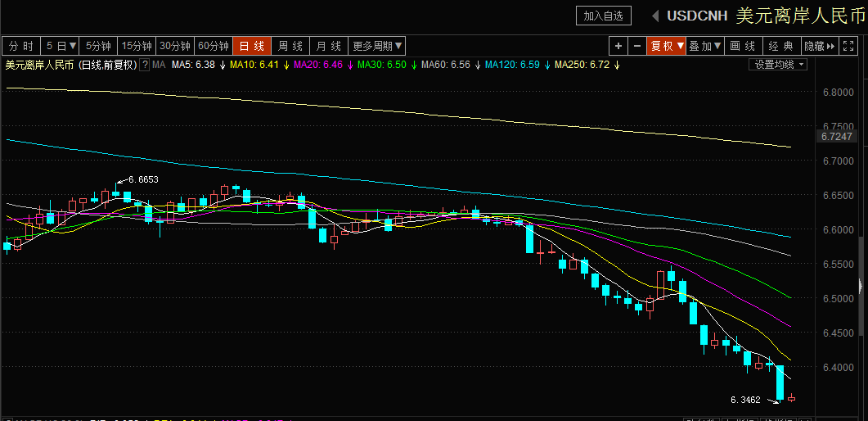Open the 叠加 overlay dropdown
The height and width of the screenshot is (421, 868).
pyautogui.click(x=705, y=46)
